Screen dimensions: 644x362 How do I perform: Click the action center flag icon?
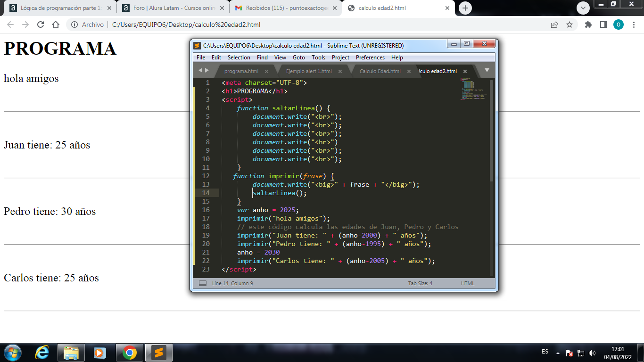[570, 353]
